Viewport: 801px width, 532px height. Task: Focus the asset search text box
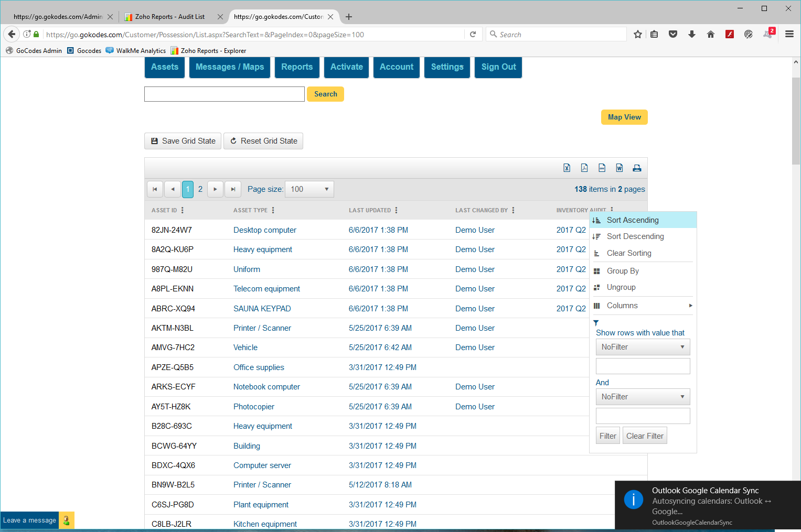tap(225, 94)
